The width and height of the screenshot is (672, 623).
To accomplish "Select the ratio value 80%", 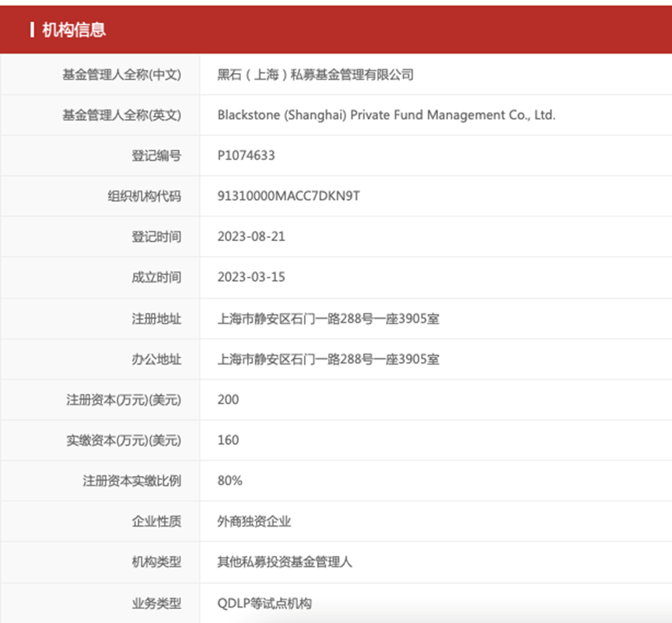I will pos(229,481).
